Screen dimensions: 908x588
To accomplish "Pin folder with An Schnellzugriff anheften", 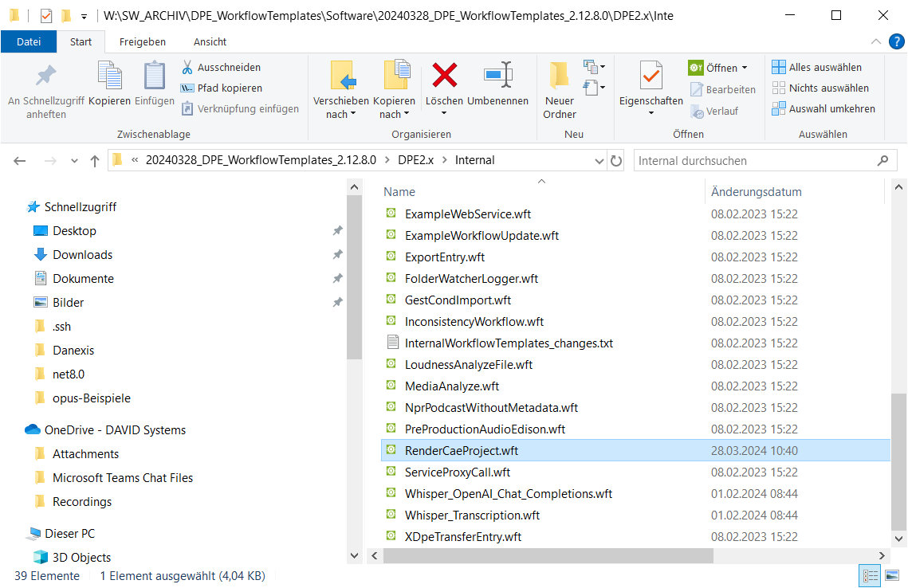I will click(x=46, y=76).
